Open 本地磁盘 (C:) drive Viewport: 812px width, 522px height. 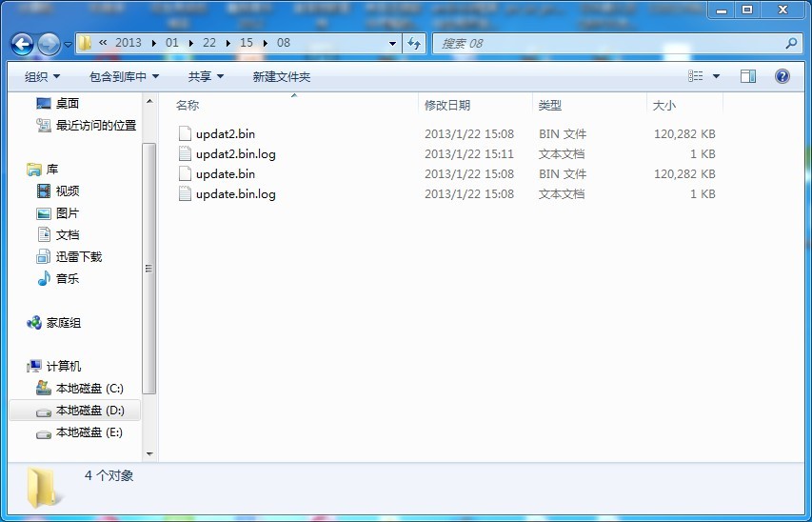coord(89,389)
